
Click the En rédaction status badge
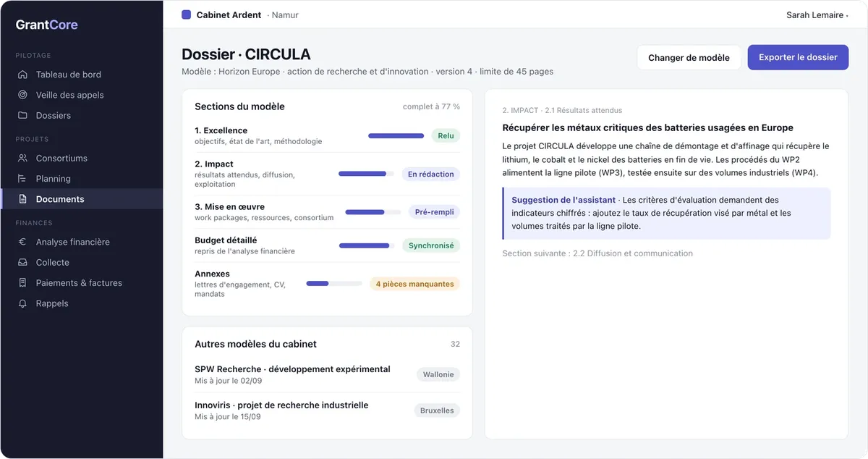click(x=431, y=174)
